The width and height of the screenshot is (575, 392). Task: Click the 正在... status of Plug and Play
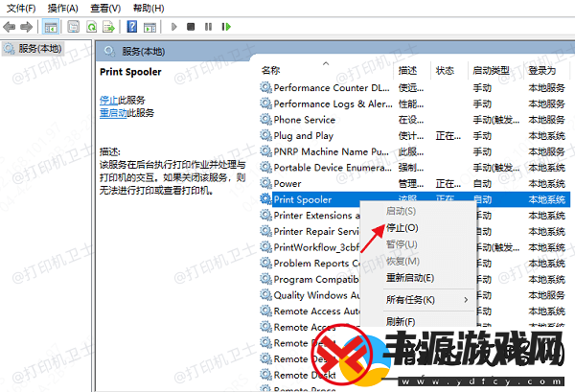pyautogui.click(x=448, y=136)
